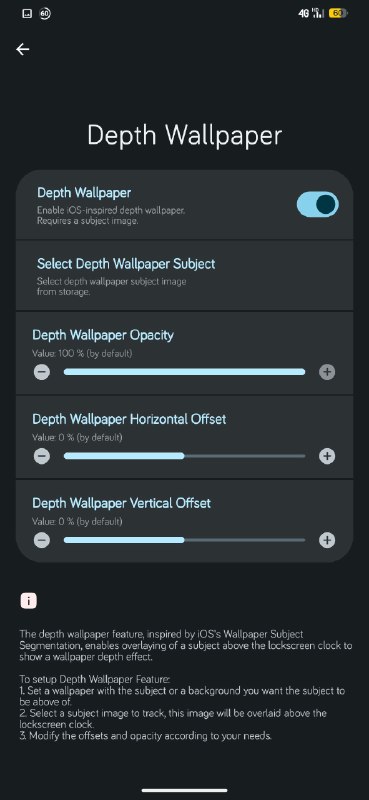Viewport: 369px width, 800px height.
Task: Open Select Depth Wallpaper Subject option
Action: click(184, 275)
